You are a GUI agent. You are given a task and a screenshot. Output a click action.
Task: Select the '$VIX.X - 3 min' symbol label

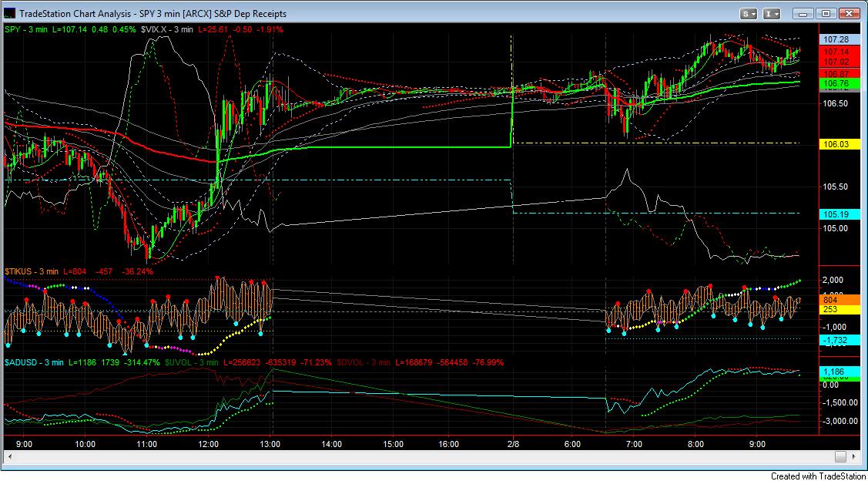point(166,29)
